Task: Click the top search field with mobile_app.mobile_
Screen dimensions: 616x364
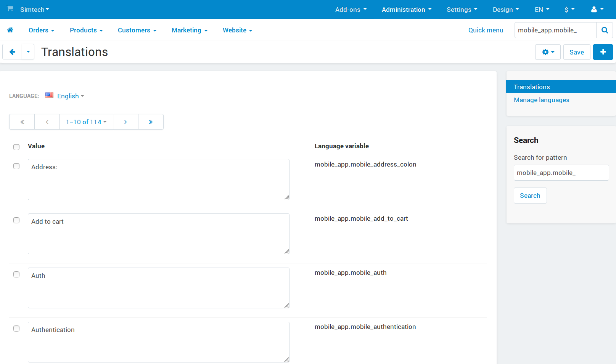Action: click(x=555, y=30)
